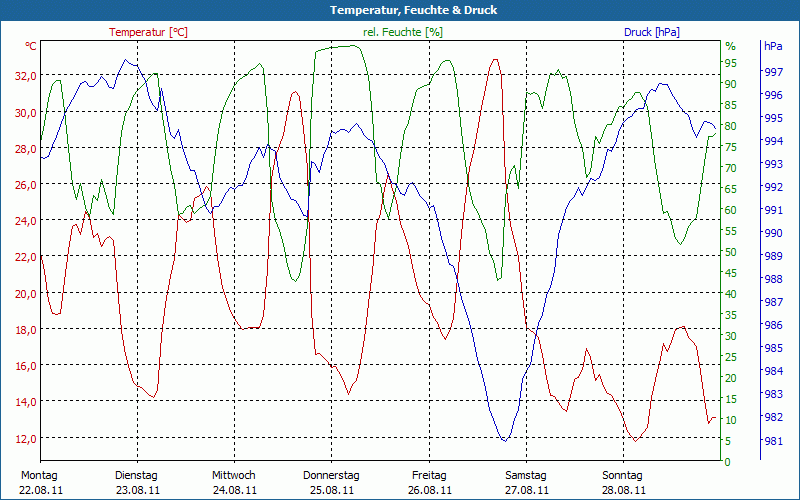Click the 'Mittwoch' day label

pyautogui.click(x=234, y=476)
